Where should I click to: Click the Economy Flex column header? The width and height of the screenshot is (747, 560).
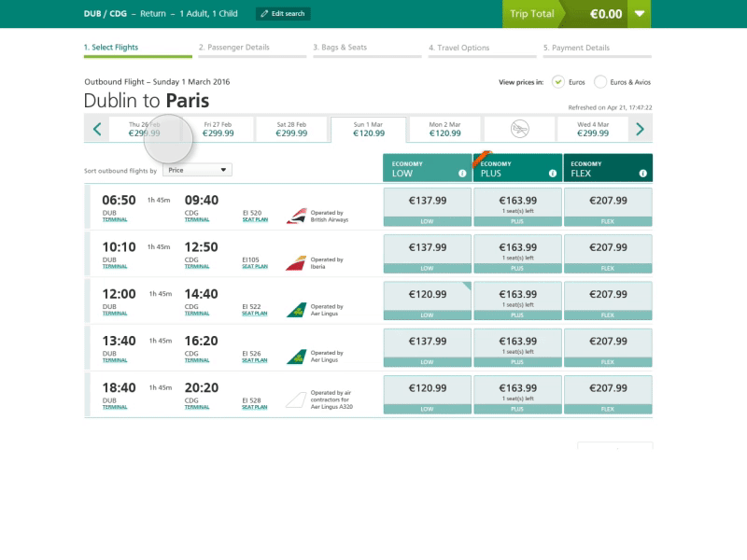pos(608,168)
